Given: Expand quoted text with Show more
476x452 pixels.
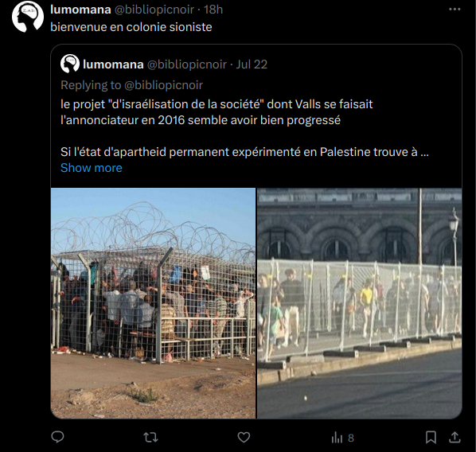Looking at the screenshot, I should (92, 168).
